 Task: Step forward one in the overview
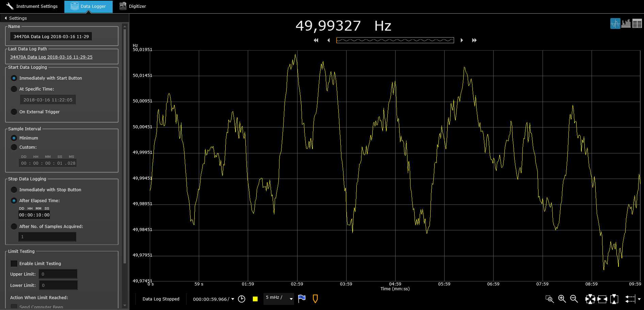pos(462,40)
